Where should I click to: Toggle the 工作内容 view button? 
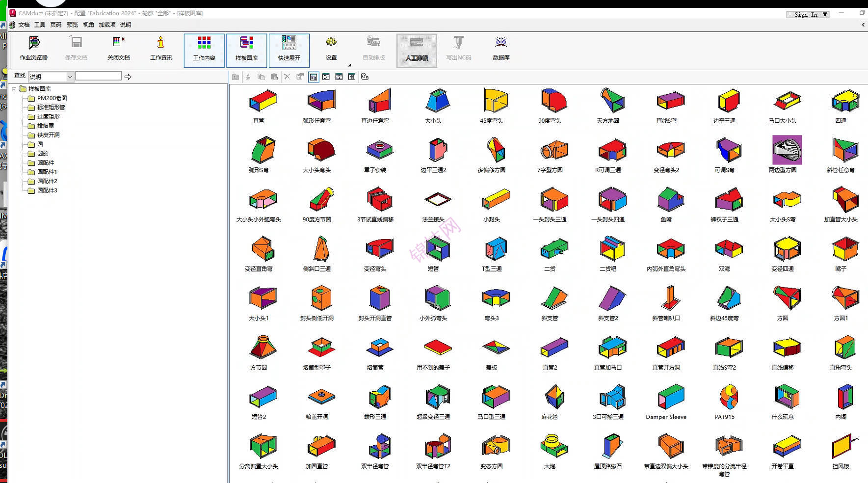(204, 50)
